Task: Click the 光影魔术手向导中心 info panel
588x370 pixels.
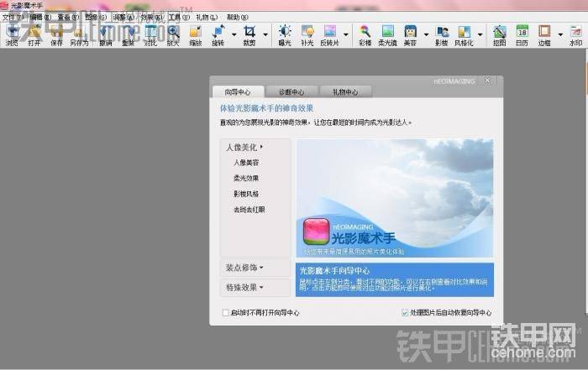Action: (395, 279)
